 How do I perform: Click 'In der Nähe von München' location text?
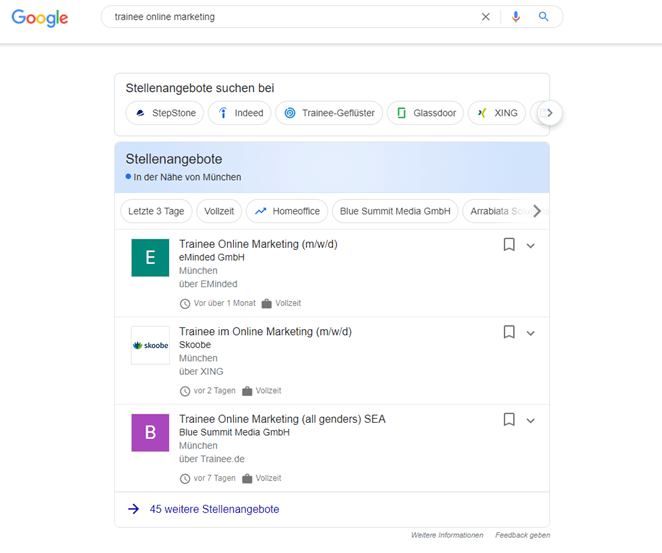pyautogui.click(x=187, y=177)
